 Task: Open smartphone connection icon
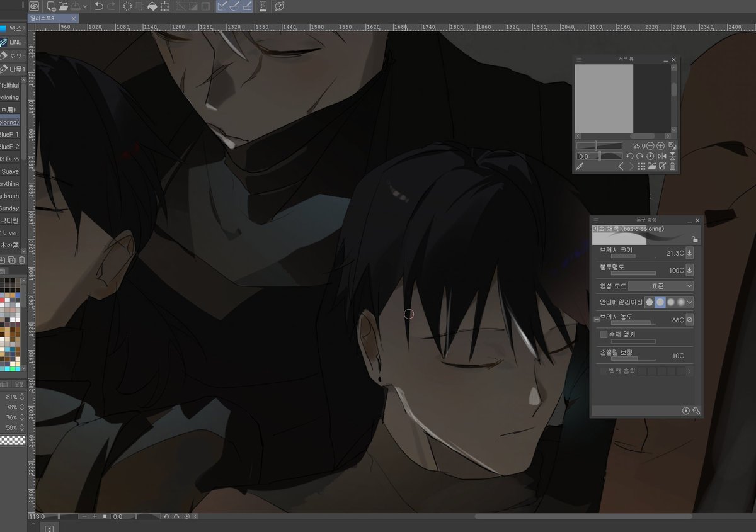point(263,6)
